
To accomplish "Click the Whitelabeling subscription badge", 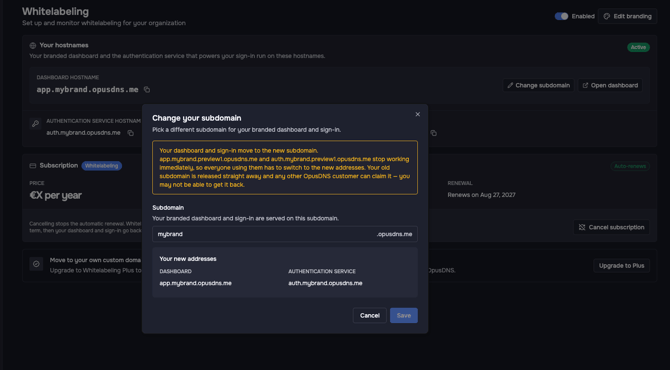I will click(101, 166).
